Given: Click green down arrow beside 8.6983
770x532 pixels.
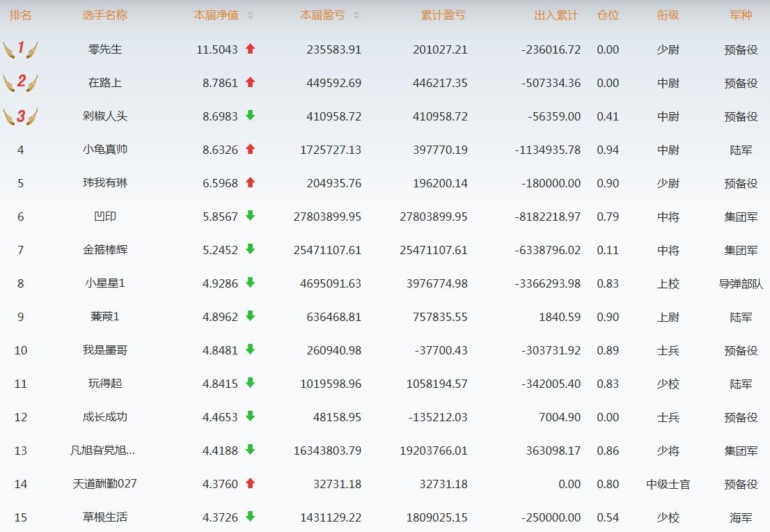Looking at the screenshot, I should (x=251, y=116).
